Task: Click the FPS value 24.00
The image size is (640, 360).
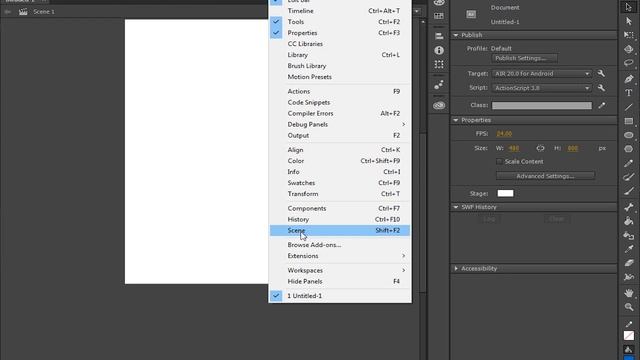Action: point(504,133)
